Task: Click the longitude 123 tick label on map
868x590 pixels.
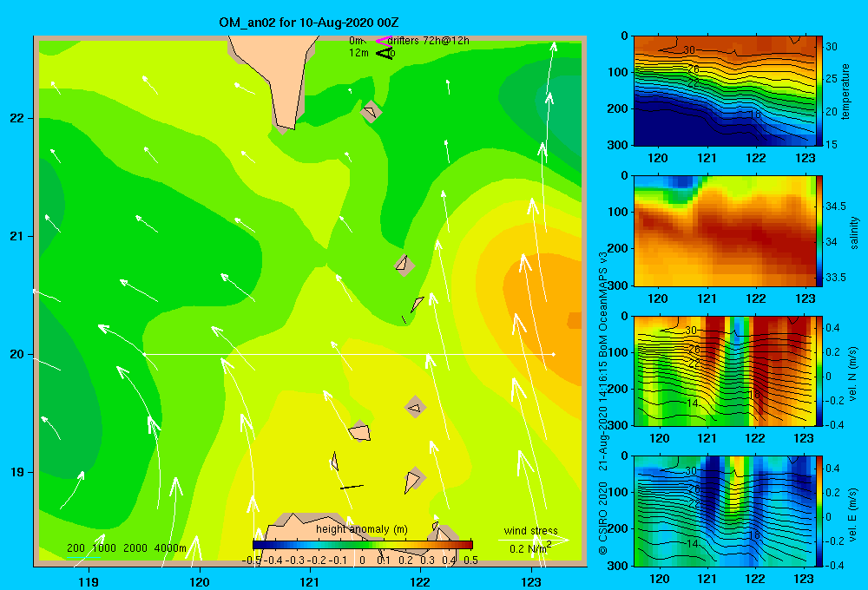Action: [x=531, y=581]
